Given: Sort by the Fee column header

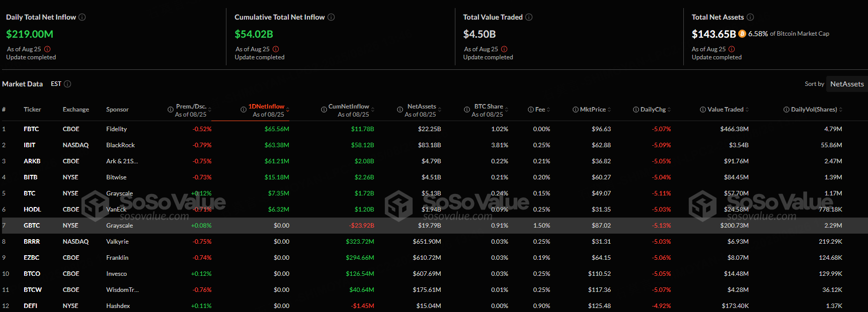Looking at the screenshot, I should click(540, 110).
